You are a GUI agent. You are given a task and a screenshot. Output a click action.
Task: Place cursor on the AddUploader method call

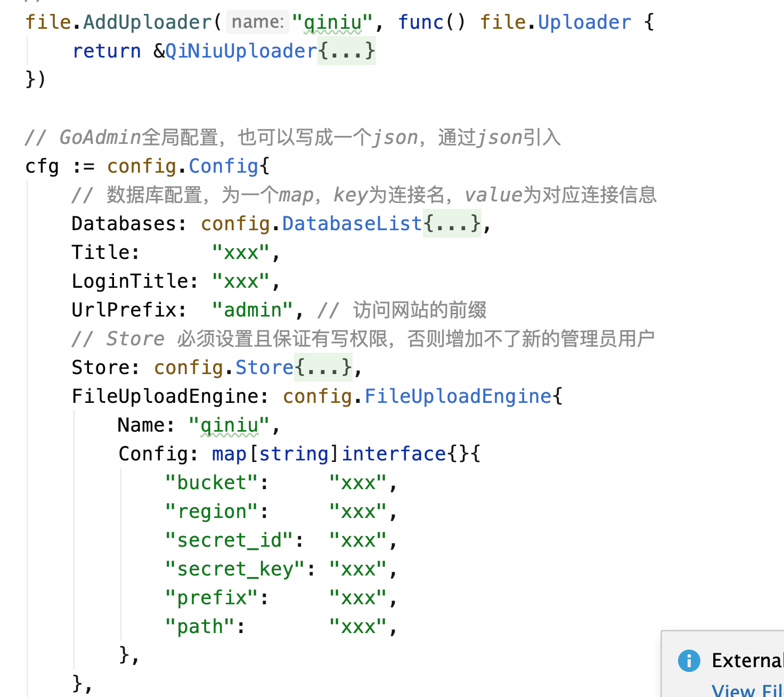(148, 22)
